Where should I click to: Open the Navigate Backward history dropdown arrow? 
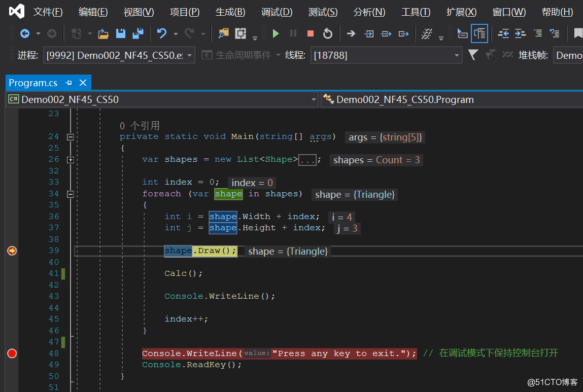(38, 34)
